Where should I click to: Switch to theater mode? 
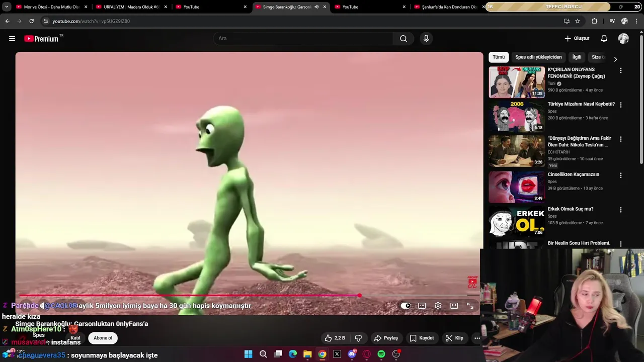tap(454, 306)
